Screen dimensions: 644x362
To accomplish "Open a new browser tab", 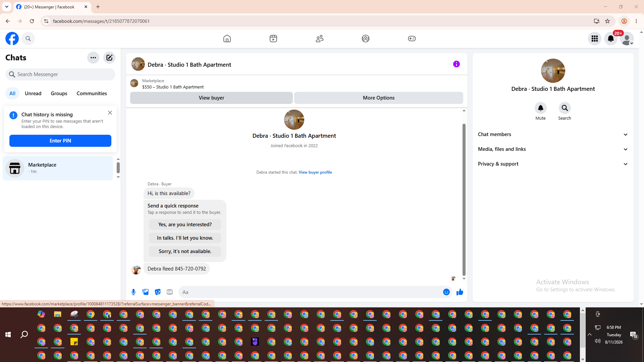I will click(x=98, y=7).
